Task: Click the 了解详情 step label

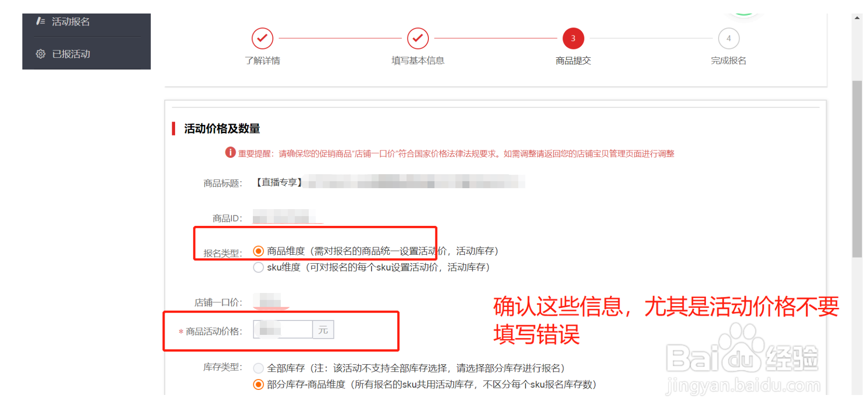Action: [263, 61]
